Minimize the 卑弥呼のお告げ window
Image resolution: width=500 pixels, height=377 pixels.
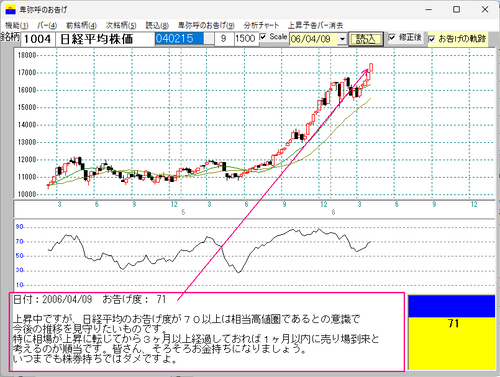point(429,10)
